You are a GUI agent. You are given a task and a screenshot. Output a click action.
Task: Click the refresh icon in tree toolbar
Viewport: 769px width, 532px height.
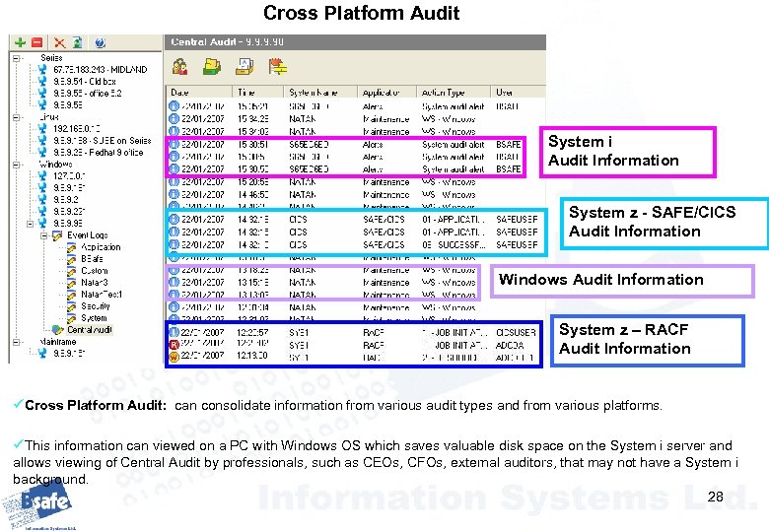click(77, 42)
